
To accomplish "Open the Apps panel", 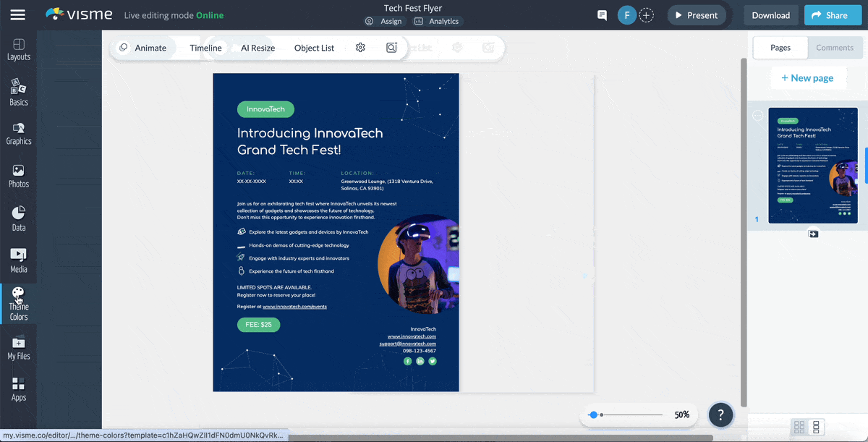I will [x=19, y=389].
